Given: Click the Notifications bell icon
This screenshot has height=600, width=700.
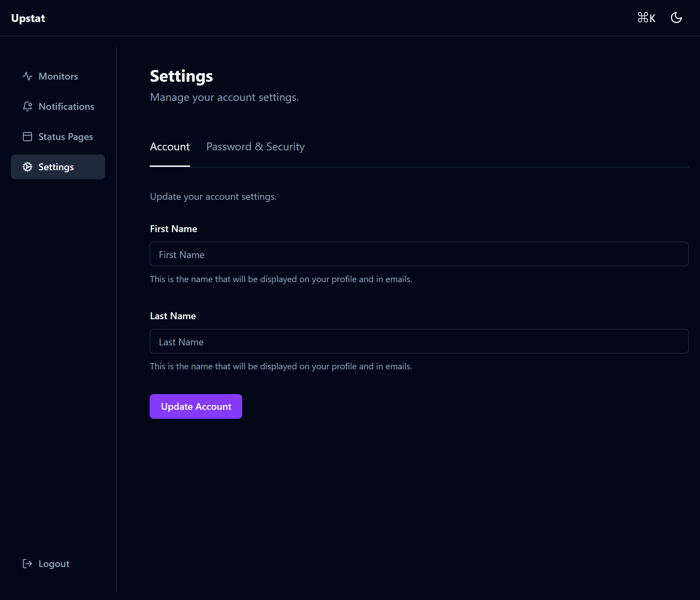Looking at the screenshot, I should click(27, 106).
